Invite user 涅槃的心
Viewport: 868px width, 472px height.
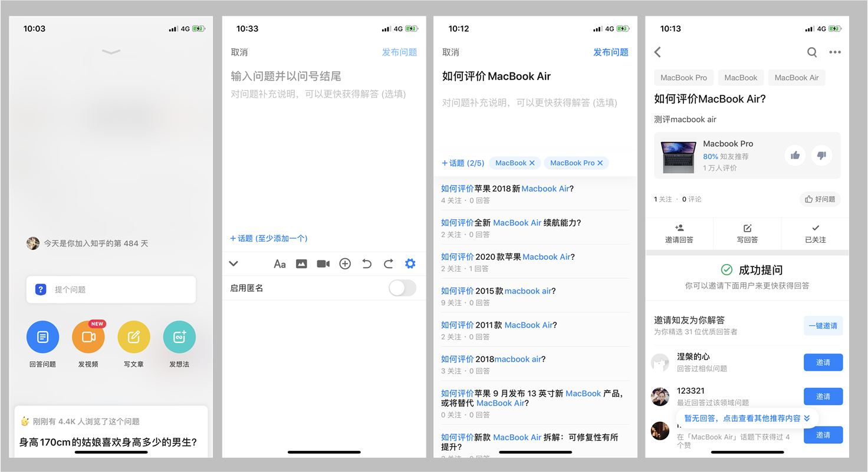[823, 362]
